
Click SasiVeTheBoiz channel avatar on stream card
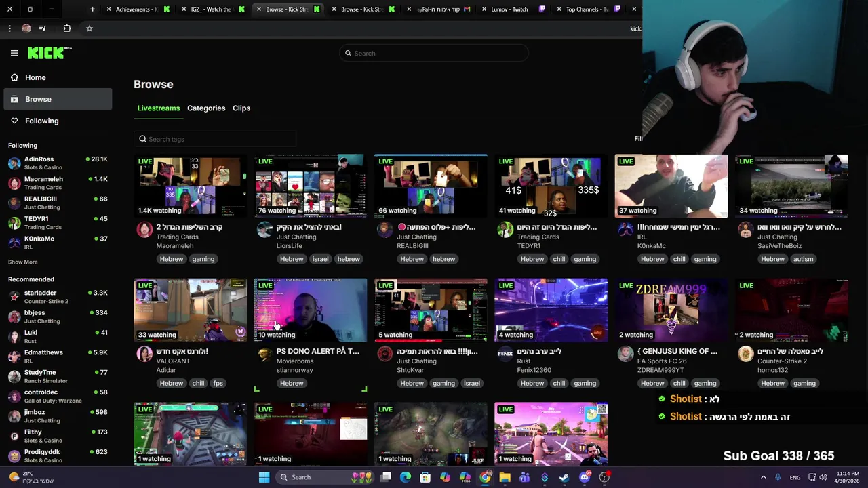(746, 229)
